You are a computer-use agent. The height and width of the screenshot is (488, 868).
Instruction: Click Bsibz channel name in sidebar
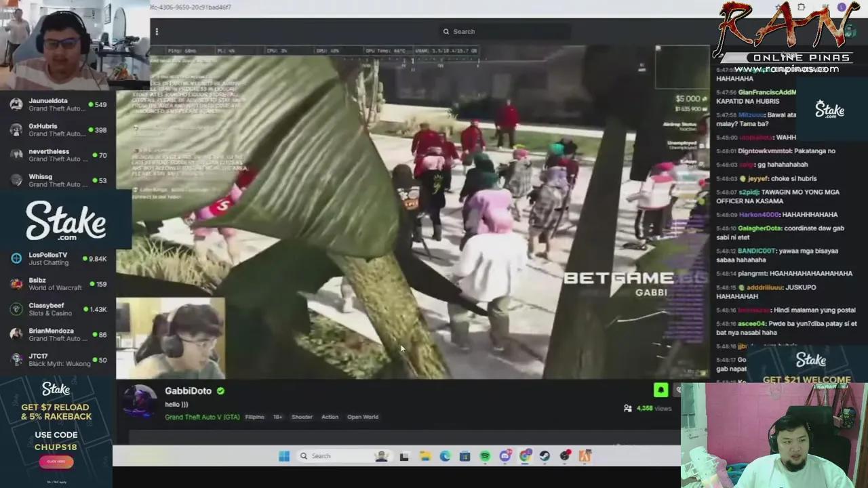coord(37,280)
